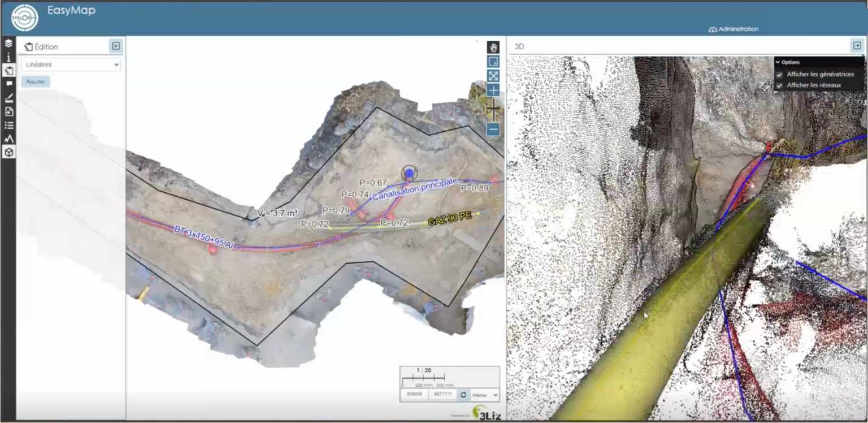Click the plus button to zoom in
The image size is (868, 423).
pyautogui.click(x=493, y=90)
